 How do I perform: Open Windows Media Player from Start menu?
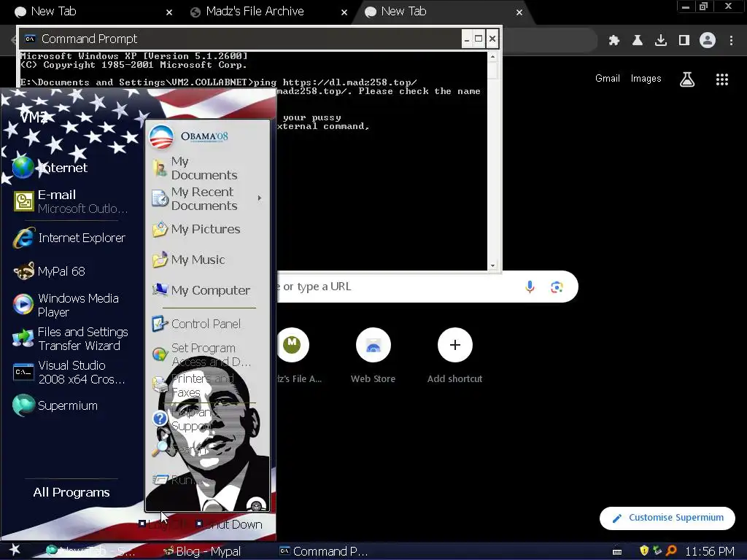(x=66, y=306)
